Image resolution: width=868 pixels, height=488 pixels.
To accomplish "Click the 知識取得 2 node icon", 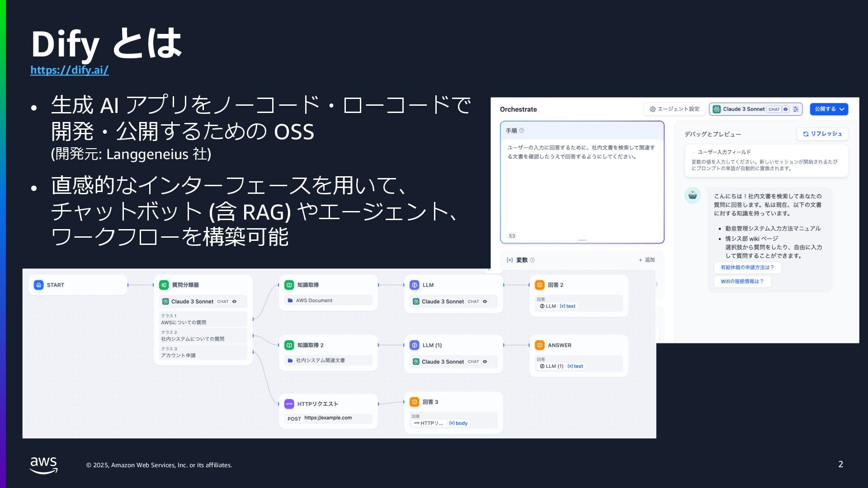I will click(x=289, y=345).
